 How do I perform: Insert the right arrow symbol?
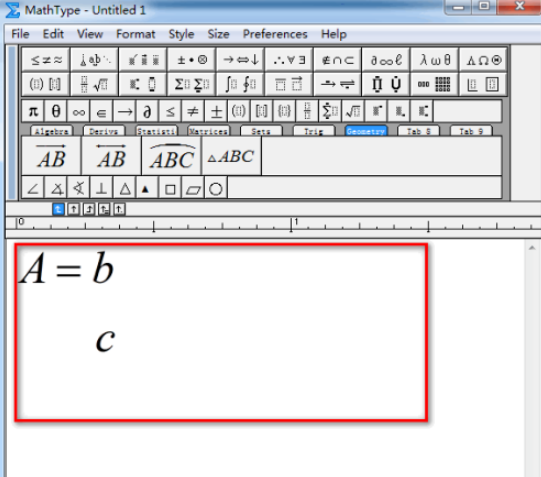tap(124, 111)
